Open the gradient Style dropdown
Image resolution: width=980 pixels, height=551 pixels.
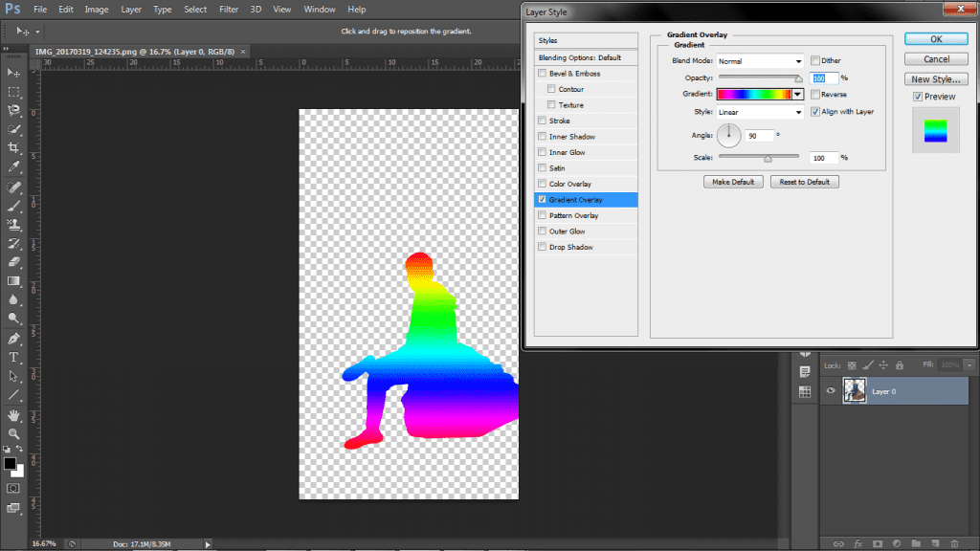click(x=761, y=112)
